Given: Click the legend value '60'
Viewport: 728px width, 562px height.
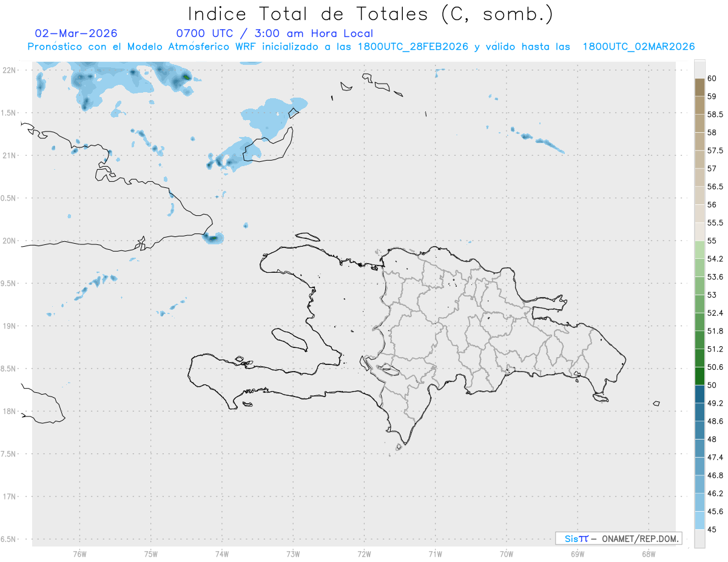Looking at the screenshot, I should pos(712,78).
